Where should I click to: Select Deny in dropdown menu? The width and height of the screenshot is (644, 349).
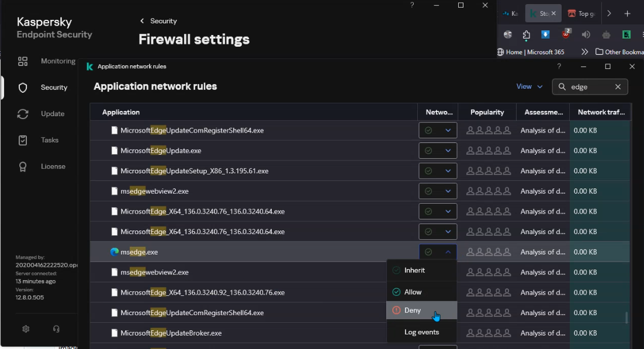pyautogui.click(x=422, y=310)
